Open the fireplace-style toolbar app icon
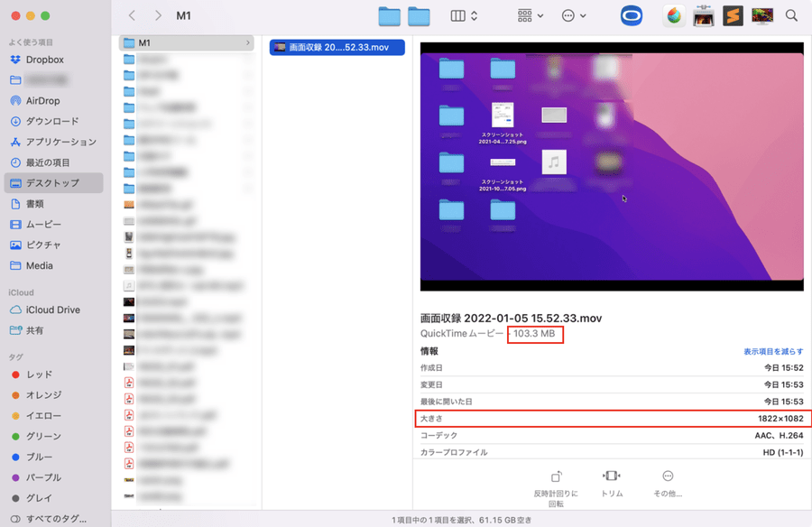Image resolution: width=812 pixels, height=527 pixels. (x=703, y=16)
